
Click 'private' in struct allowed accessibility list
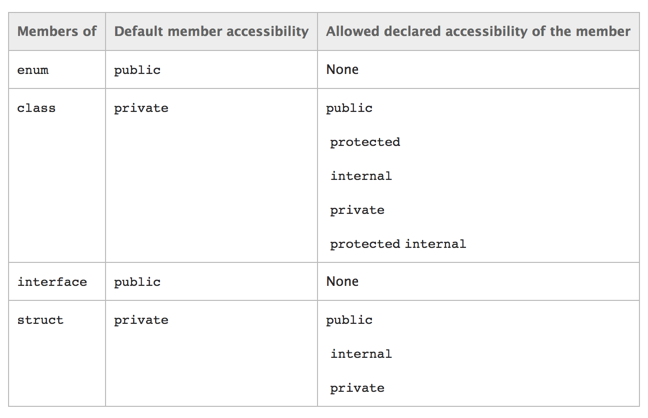coord(357,388)
